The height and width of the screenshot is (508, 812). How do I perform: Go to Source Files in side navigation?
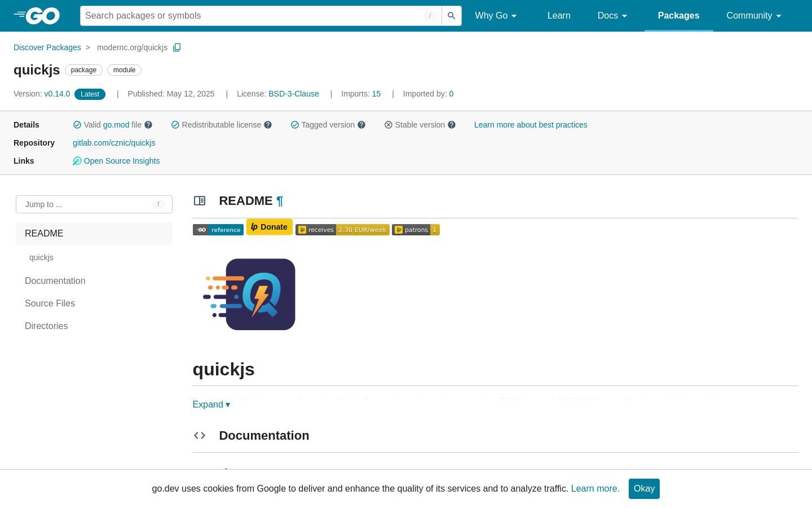[50, 303]
